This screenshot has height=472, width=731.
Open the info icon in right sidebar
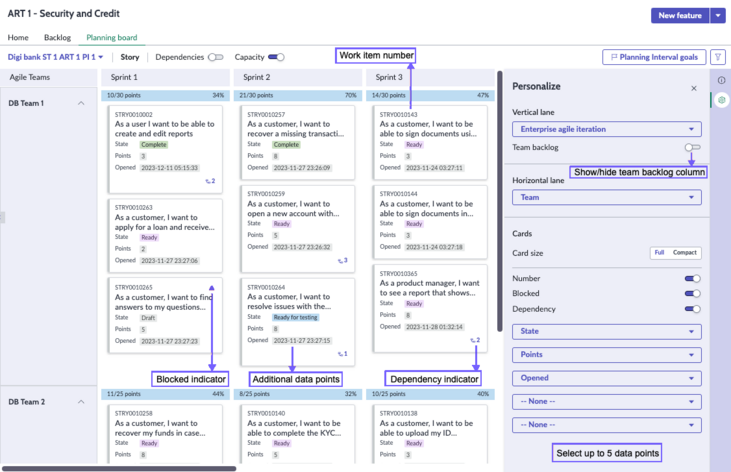pyautogui.click(x=721, y=80)
